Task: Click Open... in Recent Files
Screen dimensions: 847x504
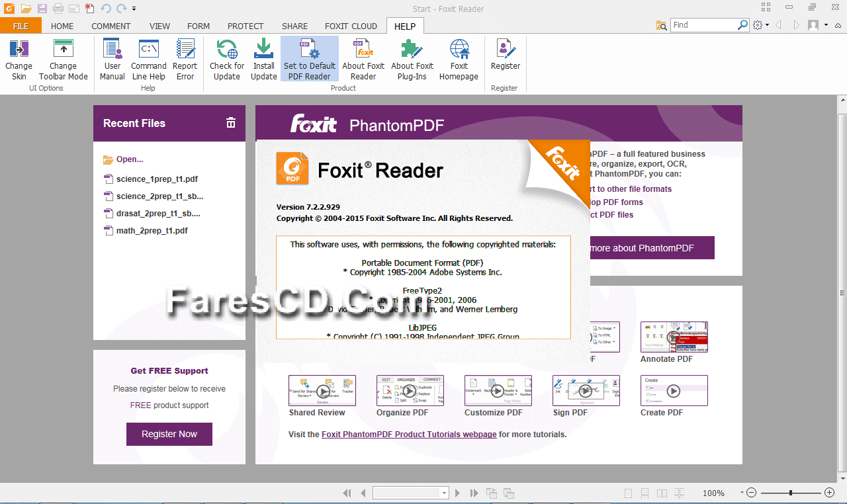Action: pyautogui.click(x=124, y=159)
